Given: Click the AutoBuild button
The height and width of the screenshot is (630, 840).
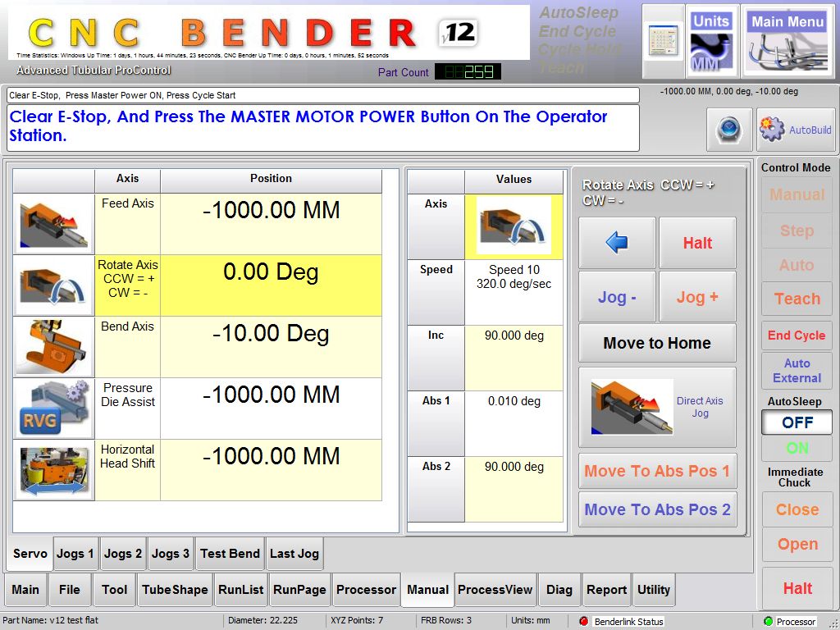Looking at the screenshot, I should tap(795, 130).
